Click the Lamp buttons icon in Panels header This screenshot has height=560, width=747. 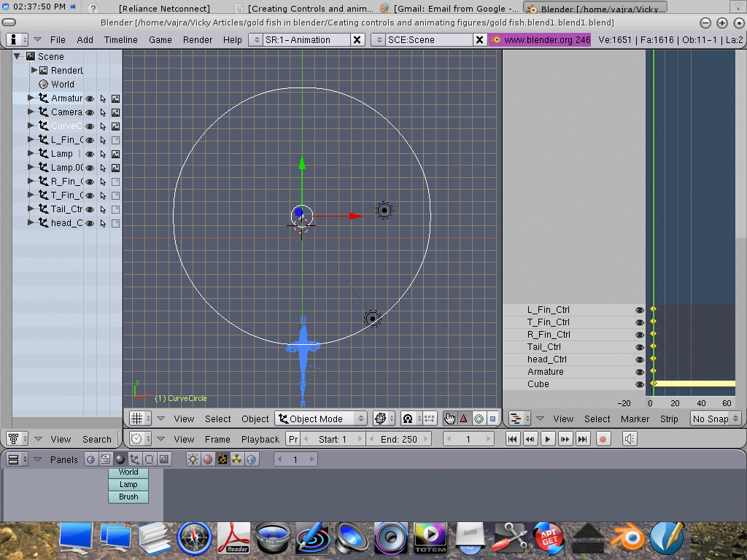(x=193, y=459)
